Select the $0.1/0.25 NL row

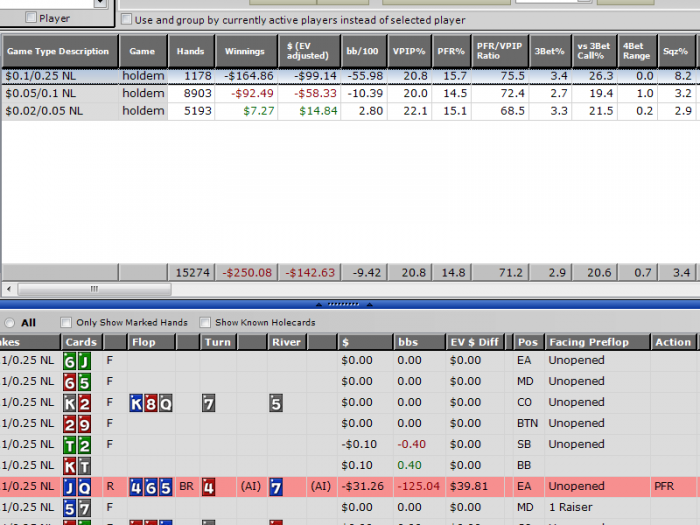point(350,76)
